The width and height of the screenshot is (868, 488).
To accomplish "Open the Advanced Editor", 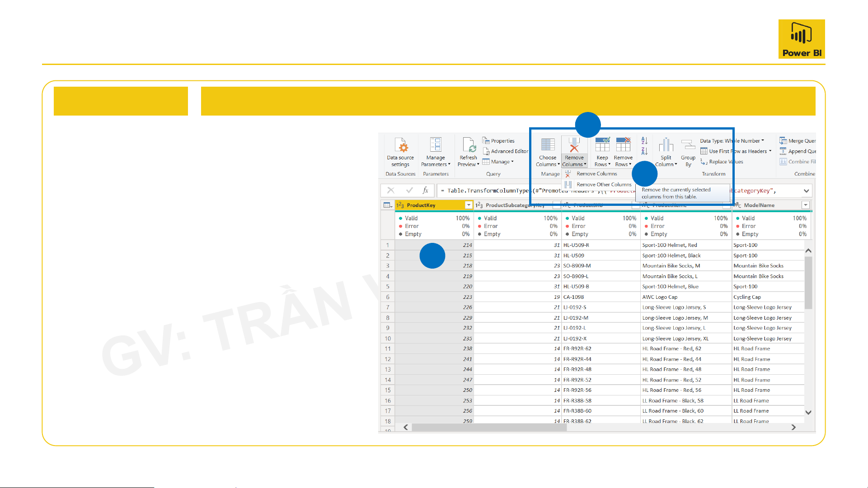I will (506, 151).
